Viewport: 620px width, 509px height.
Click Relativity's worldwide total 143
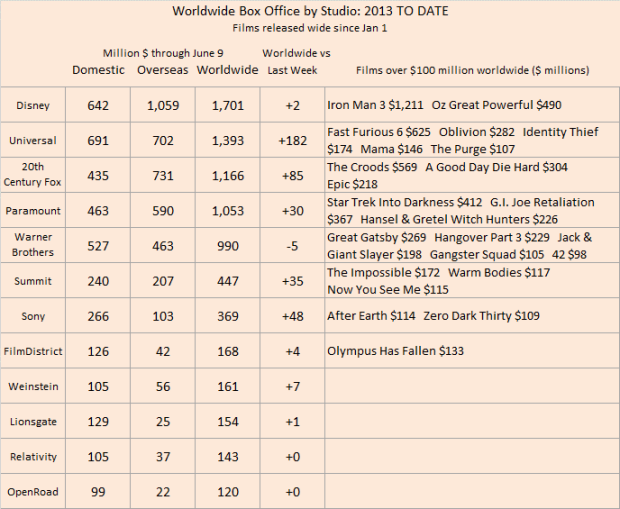coord(228,457)
